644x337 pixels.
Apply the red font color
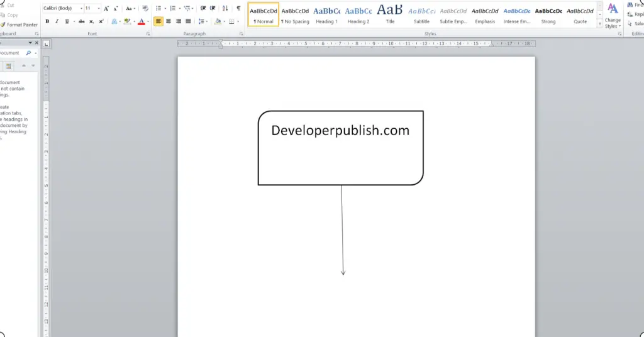(142, 21)
